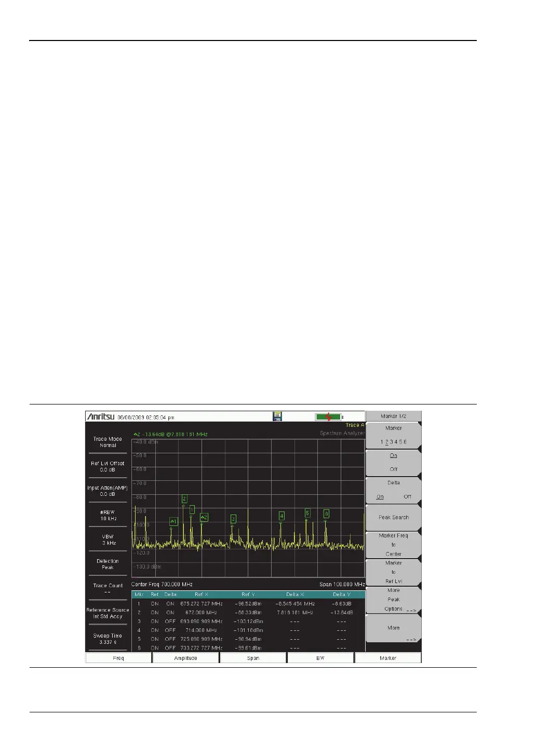Click Delta X value -8.545 454 MHz
The image size is (536, 756).
click(x=295, y=604)
